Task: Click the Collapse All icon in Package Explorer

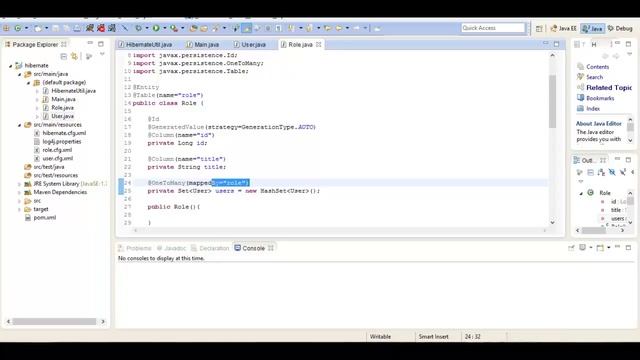Action: 64,56
